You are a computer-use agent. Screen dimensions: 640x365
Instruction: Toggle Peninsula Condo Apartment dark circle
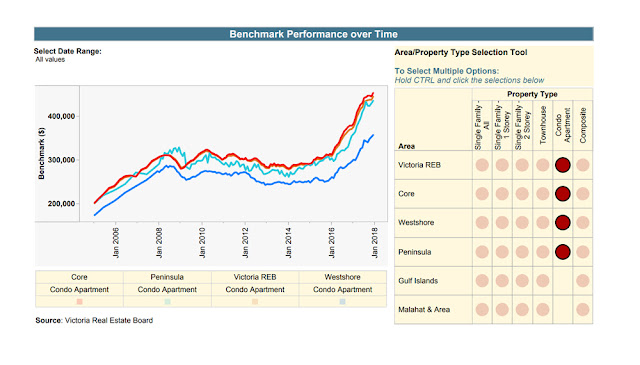[562, 251]
